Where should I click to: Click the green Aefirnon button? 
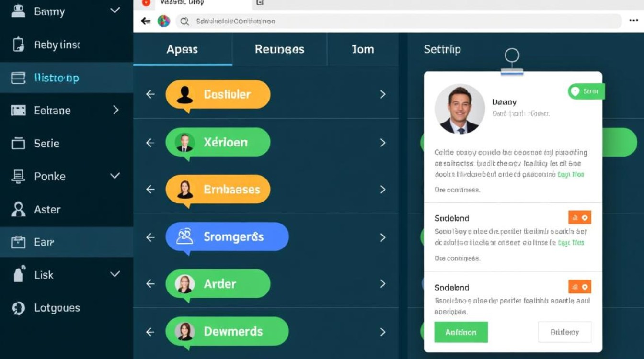[461, 332]
